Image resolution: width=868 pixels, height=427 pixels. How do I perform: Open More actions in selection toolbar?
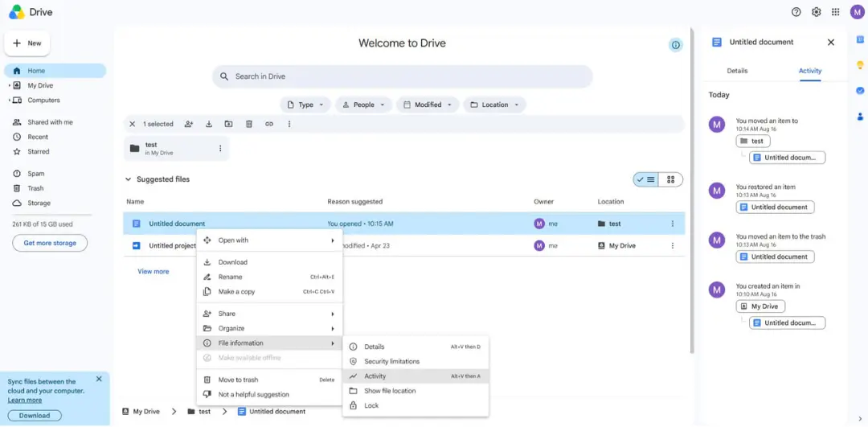pos(289,124)
